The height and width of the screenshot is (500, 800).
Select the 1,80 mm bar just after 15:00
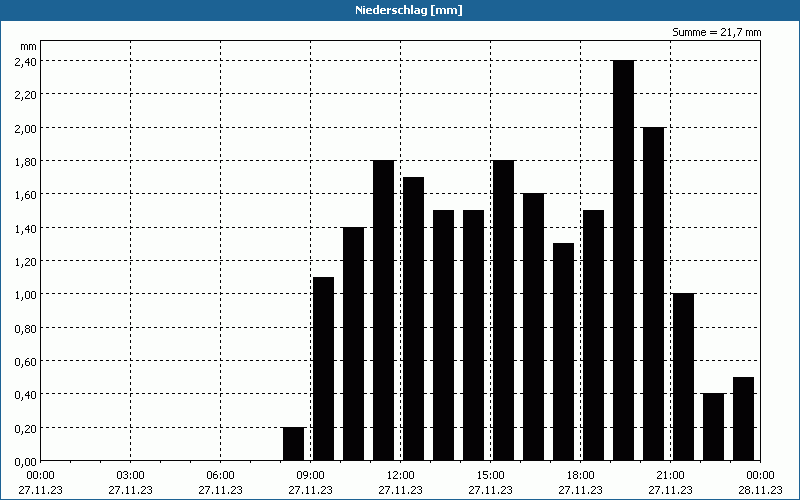tap(504, 310)
